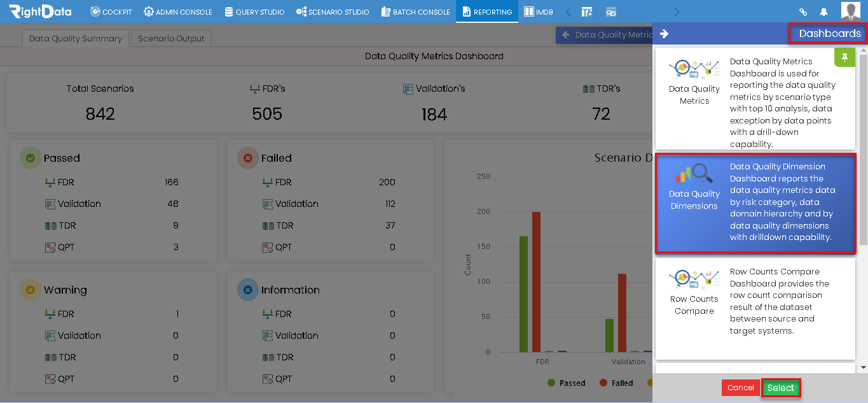Open the Admin Console module
Screen dimensions: 868x403
pos(178,11)
